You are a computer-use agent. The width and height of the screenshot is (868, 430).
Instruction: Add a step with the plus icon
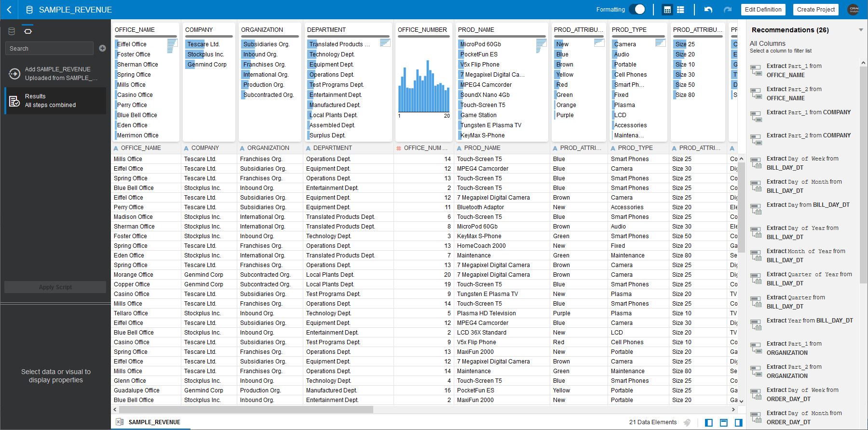tap(102, 48)
